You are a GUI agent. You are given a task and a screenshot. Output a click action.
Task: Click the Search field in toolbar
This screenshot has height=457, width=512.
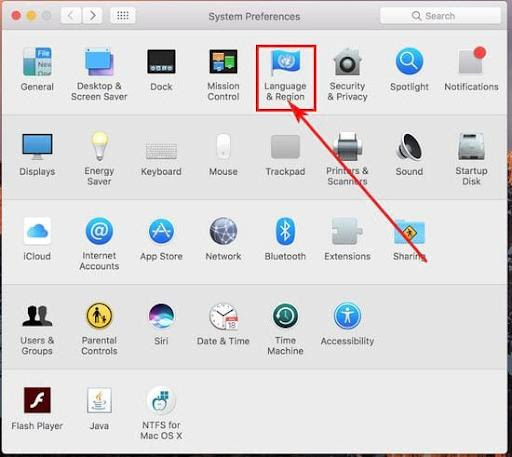(x=440, y=16)
